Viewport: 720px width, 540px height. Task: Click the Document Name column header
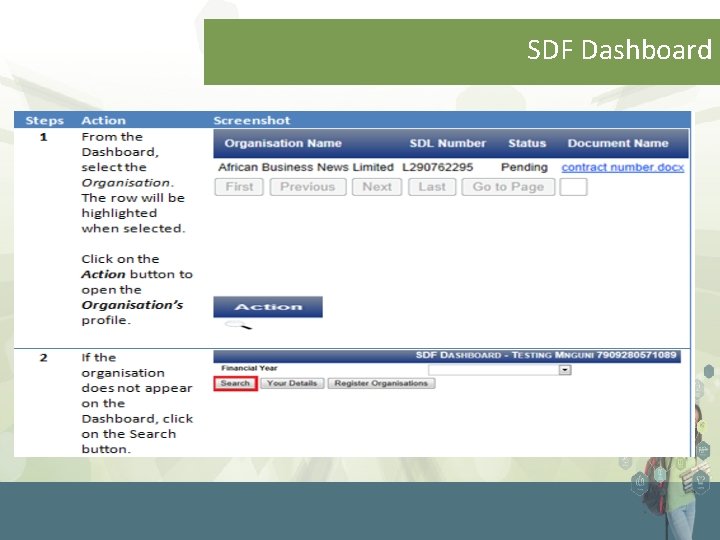pos(618,143)
